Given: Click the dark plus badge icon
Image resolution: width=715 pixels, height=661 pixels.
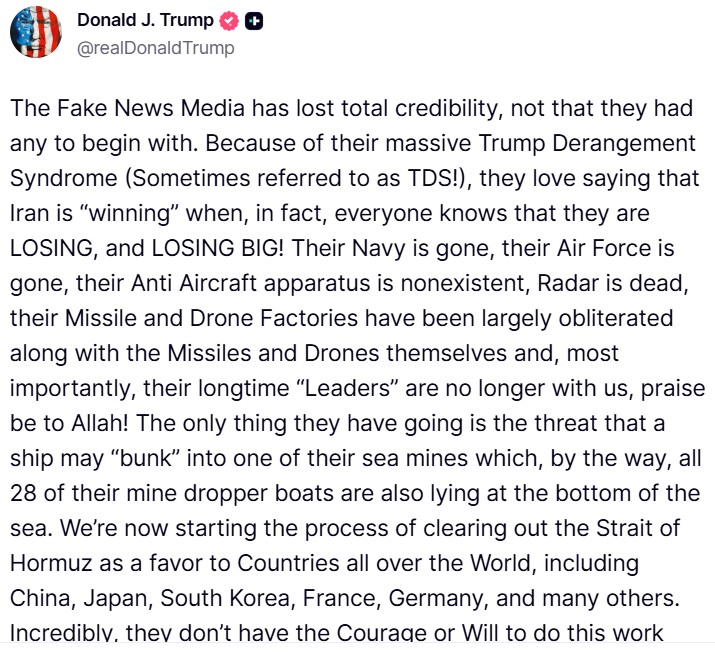Looking at the screenshot, I should 254,22.
